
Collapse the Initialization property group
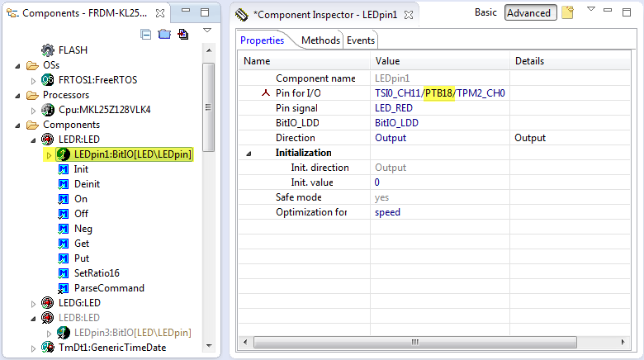[x=249, y=154]
